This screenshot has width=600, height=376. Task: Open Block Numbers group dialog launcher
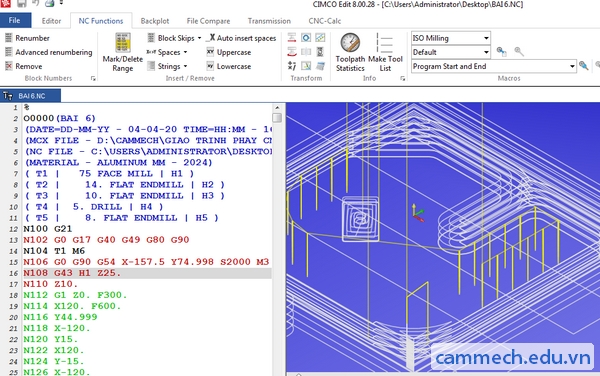click(x=93, y=78)
